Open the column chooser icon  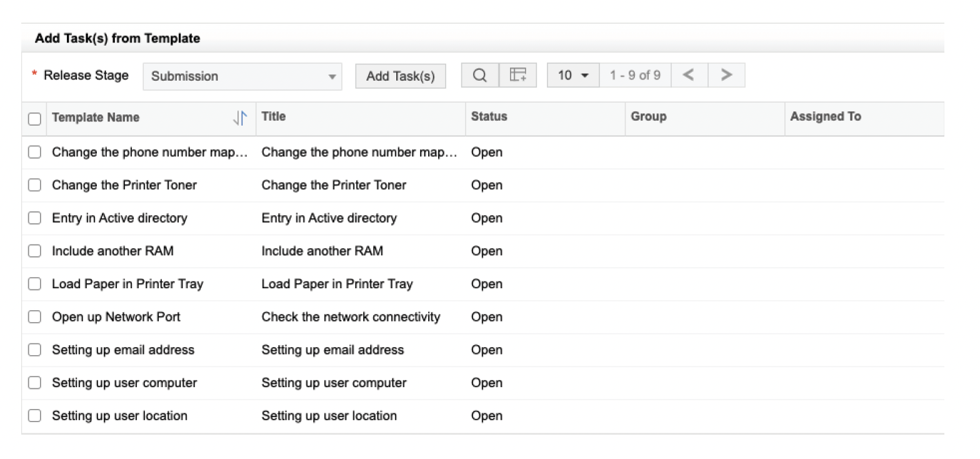coord(517,76)
